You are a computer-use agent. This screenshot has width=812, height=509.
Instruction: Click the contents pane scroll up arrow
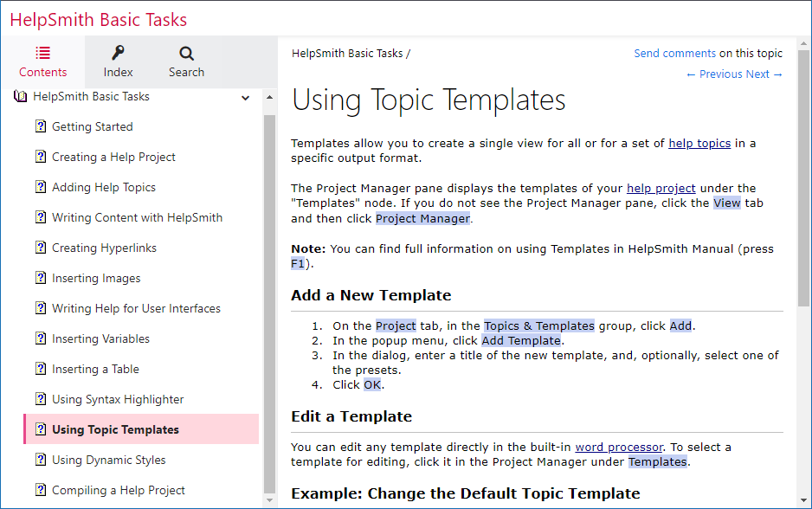[x=269, y=97]
